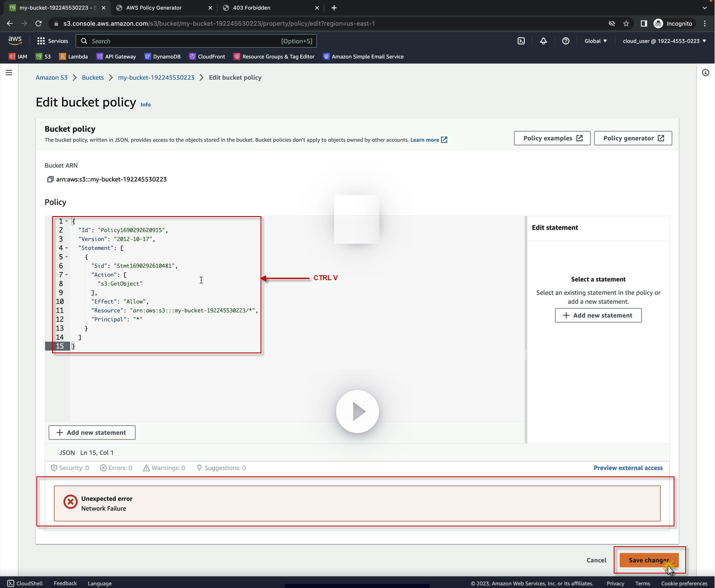This screenshot has width=715, height=588.
Task: Go back in browser history
Action: point(10,24)
